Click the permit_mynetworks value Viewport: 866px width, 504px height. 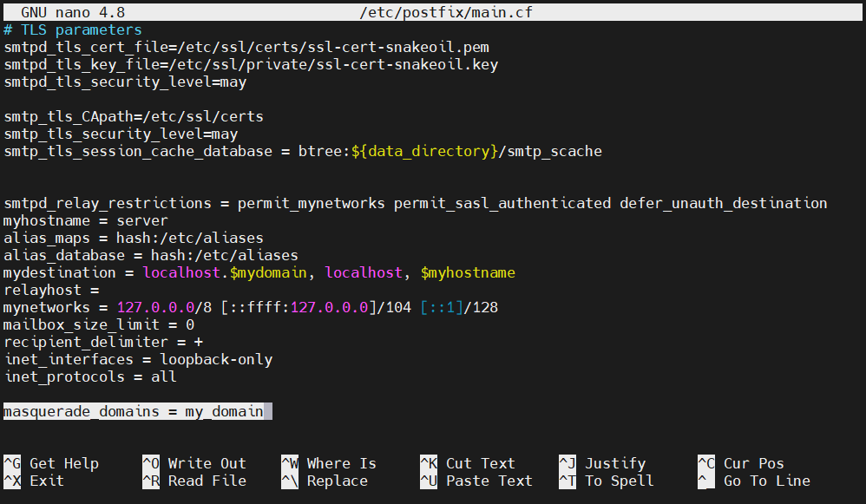312,203
